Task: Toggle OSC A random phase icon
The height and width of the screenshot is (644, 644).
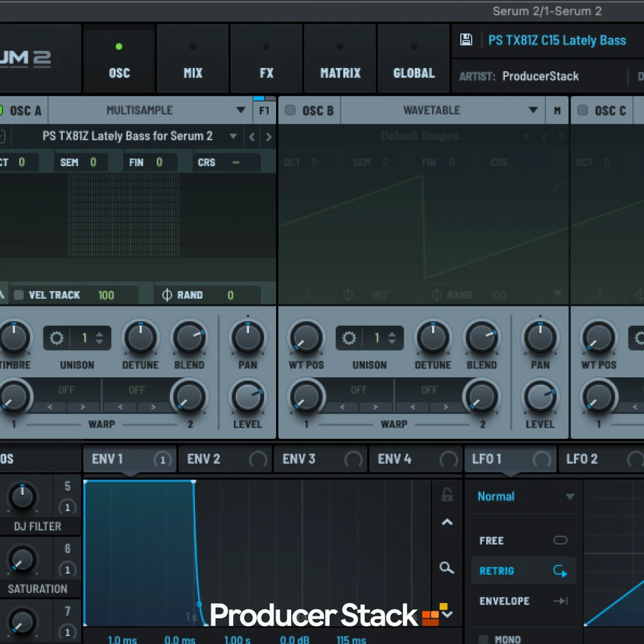Action: point(167,295)
